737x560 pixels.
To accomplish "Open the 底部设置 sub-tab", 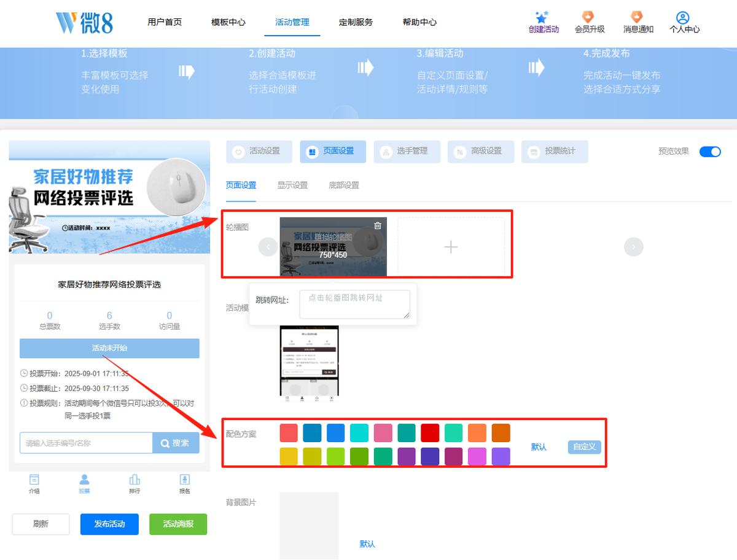I will [x=344, y=185].
